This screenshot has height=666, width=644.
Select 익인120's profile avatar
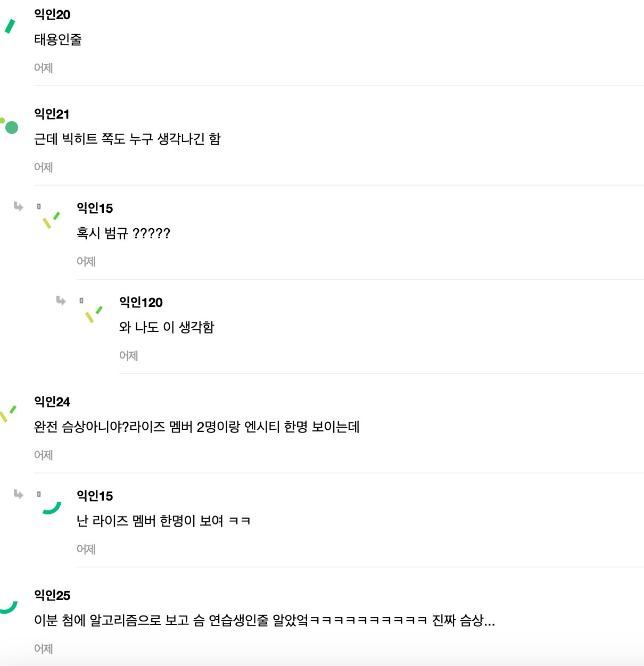94,314
